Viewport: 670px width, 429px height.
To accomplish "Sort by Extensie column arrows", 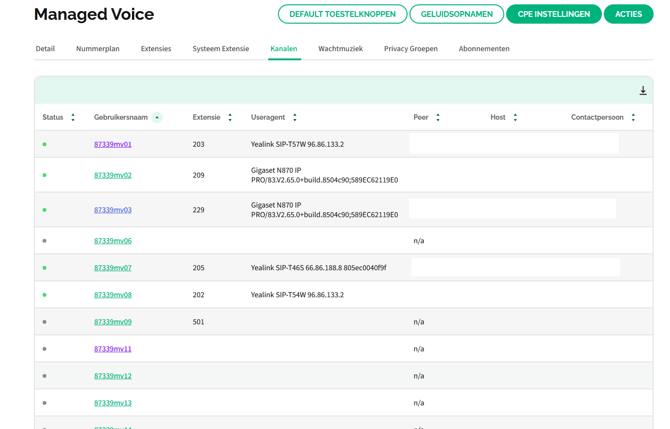I will 230,118.
